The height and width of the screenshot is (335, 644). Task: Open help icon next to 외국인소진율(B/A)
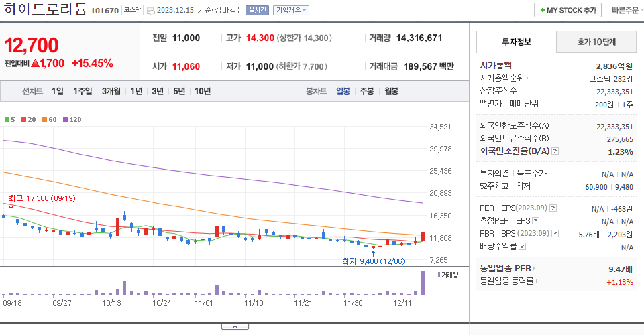[x=555, y=151]
